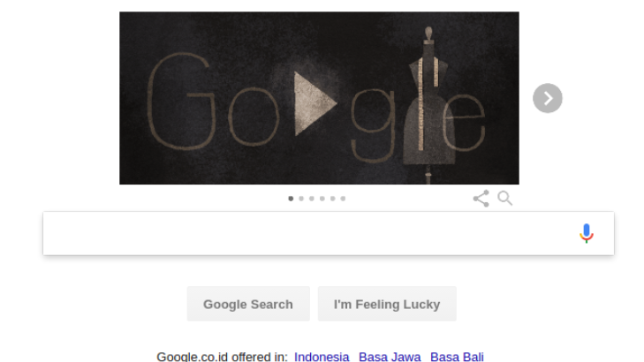
Task: Start voice search with microphone icon
Action: click(x=587, y=233)
